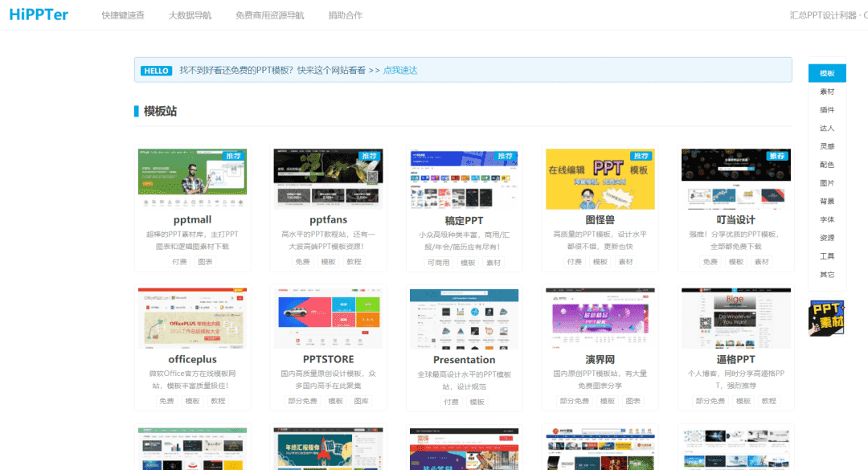Click the 图表 tag on pptmall card
868x470 pixels.
point(206,262)
